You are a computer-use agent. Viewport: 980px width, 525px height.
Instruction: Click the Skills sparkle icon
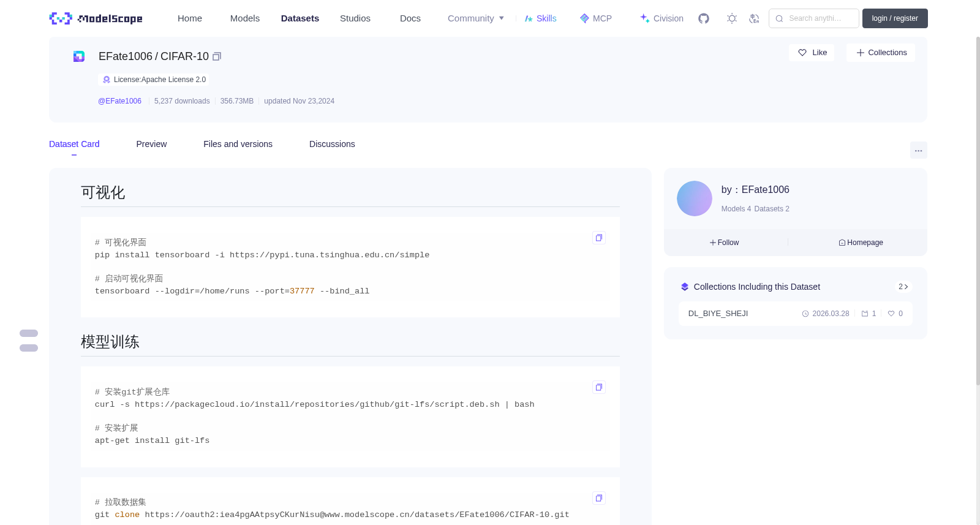tap(529, 18)
